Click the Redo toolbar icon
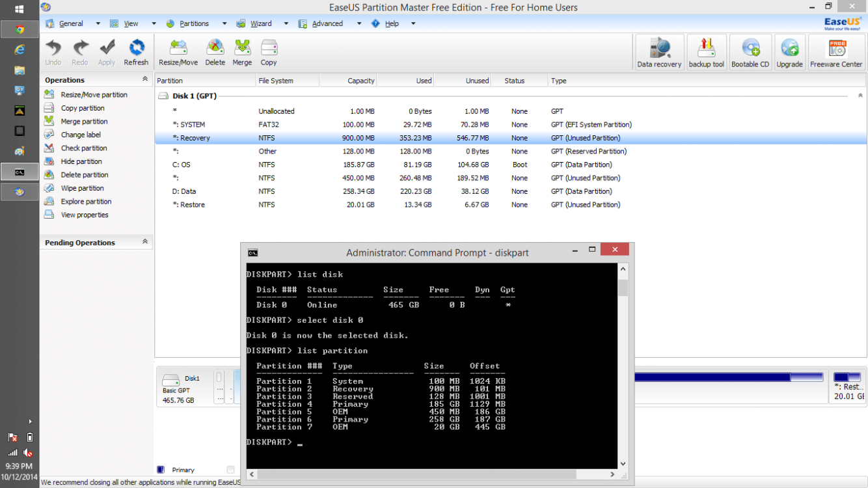Screen dimensions: 868x488 (80, 52)
